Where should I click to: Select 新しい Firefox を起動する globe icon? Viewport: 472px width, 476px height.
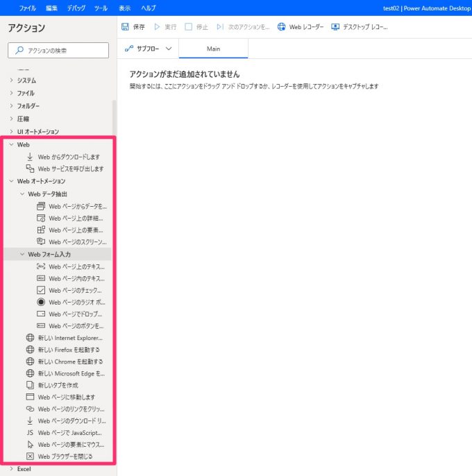(x=30, y=350)
